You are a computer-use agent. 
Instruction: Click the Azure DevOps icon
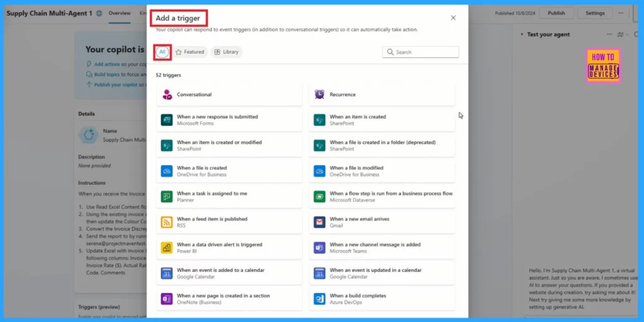[319, 299]
